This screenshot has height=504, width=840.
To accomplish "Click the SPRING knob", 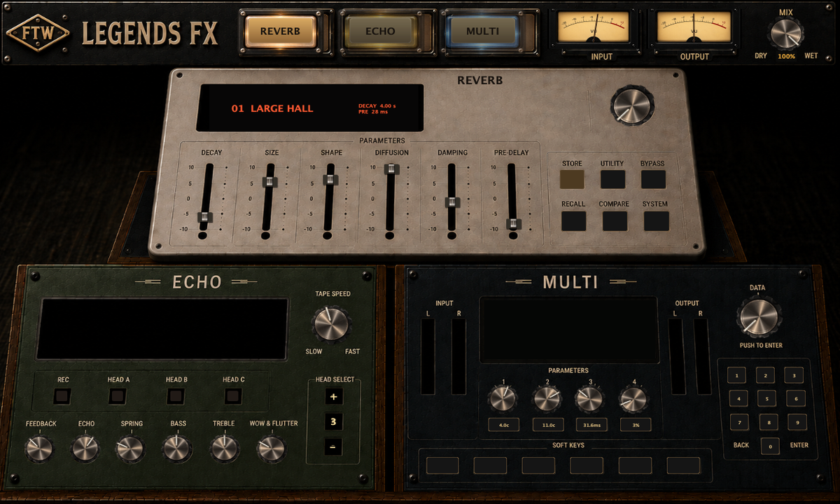I will tap(130, 449).
